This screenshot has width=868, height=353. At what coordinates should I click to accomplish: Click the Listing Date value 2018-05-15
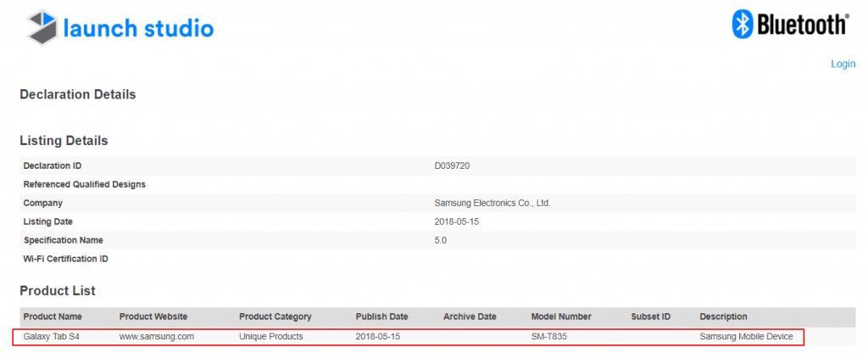457,221
